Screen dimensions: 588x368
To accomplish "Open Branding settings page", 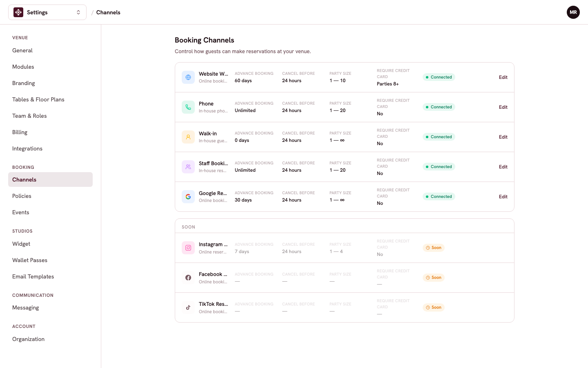I will tap(50, 83).
